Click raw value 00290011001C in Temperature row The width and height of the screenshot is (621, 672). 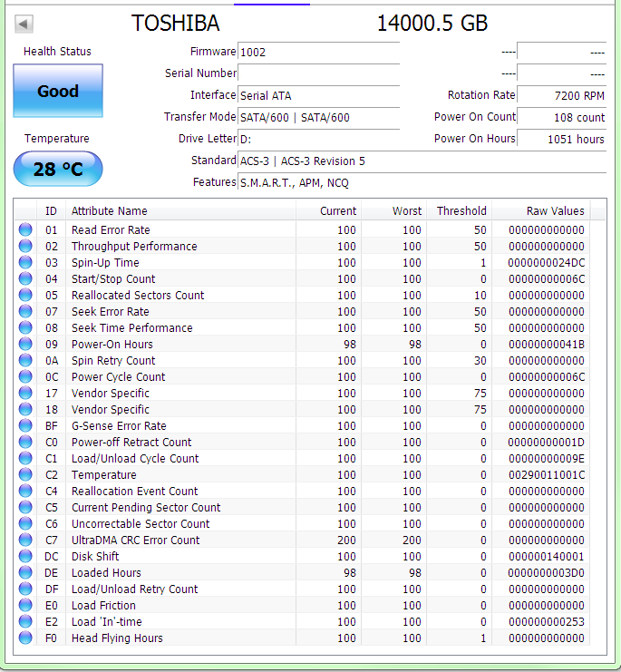coord(546,475)
